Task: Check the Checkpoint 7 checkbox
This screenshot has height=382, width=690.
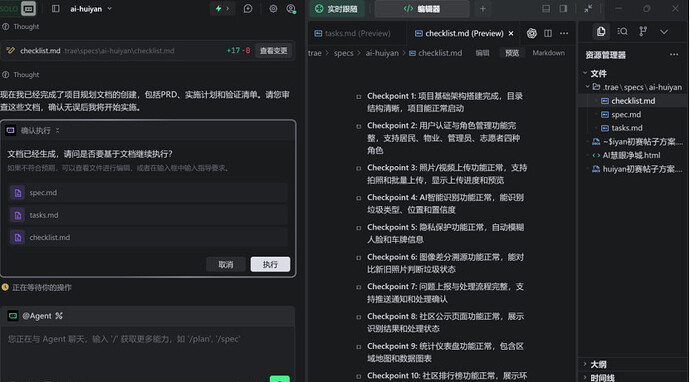Action: click(x=359, y=287)
